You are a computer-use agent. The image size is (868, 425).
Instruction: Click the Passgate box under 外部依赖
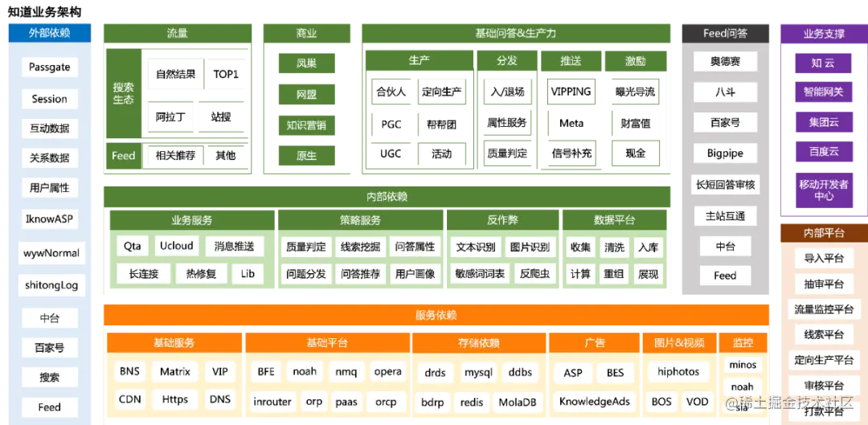pyautogui.click(x=49, y=67)
